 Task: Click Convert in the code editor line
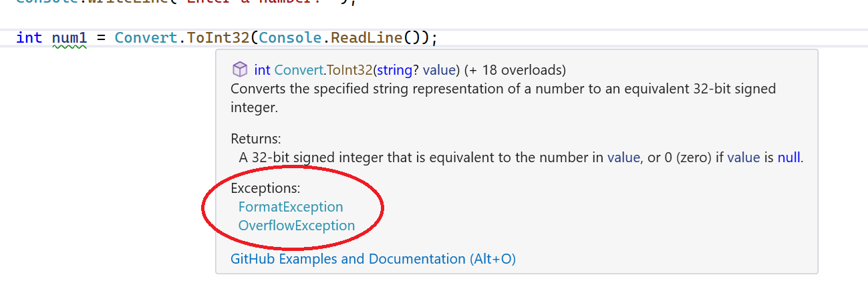(x=146, y=37)
